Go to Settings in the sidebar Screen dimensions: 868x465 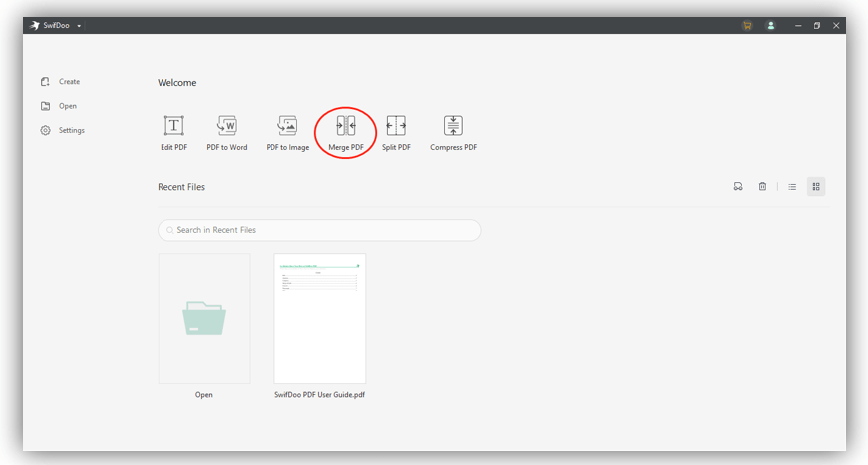pyautogui.click(x=62, y=130)
